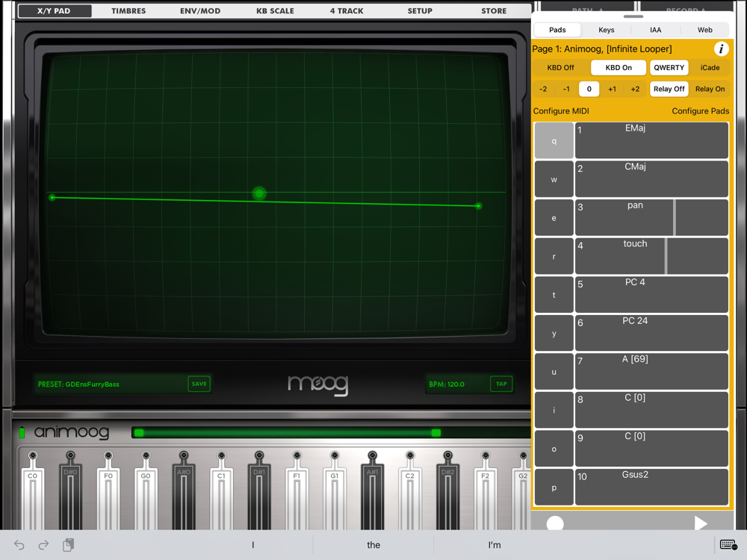747x560 pixels.
Task: Trigger pad 9 C [0]
Action: tap(651, 449)
